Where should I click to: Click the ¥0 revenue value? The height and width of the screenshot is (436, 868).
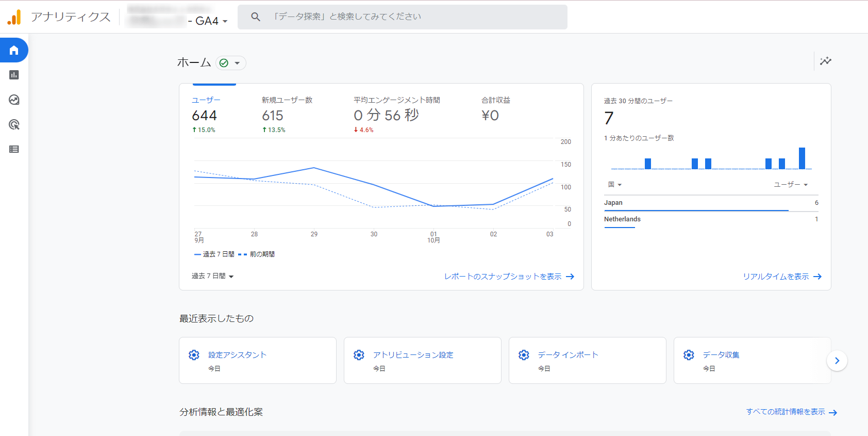(490, 116)
